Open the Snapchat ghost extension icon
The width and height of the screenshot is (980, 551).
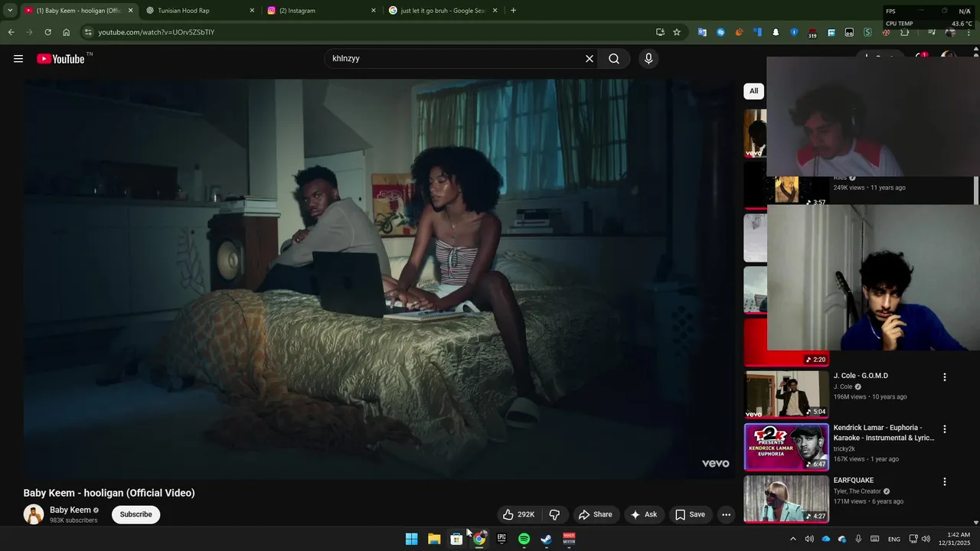(776, 32)
